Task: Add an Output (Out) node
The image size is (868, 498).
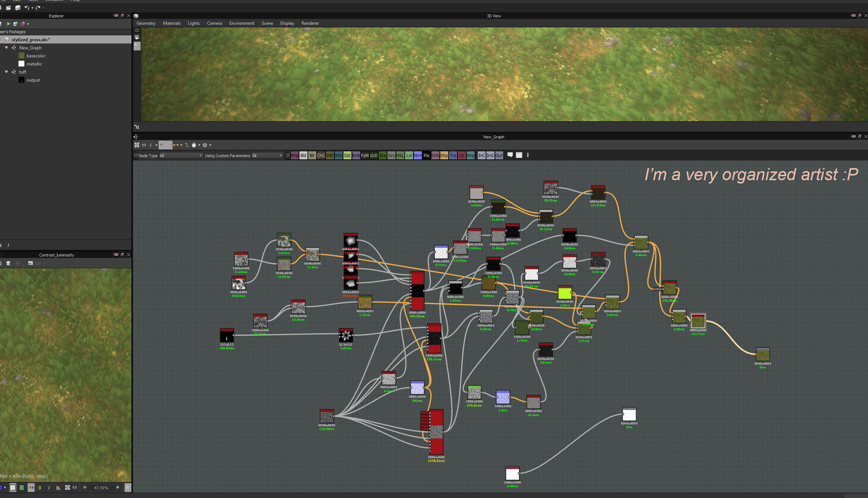Action: [499, 155]
